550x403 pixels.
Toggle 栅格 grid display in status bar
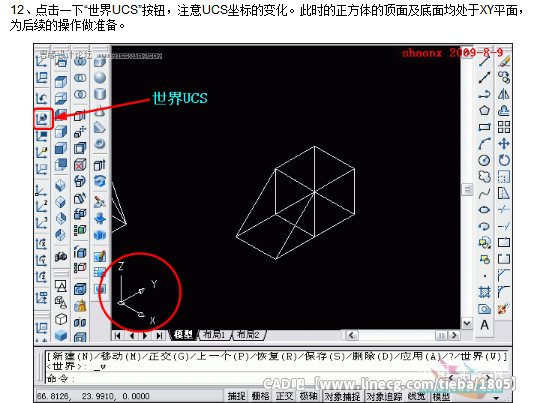[261, 396]
